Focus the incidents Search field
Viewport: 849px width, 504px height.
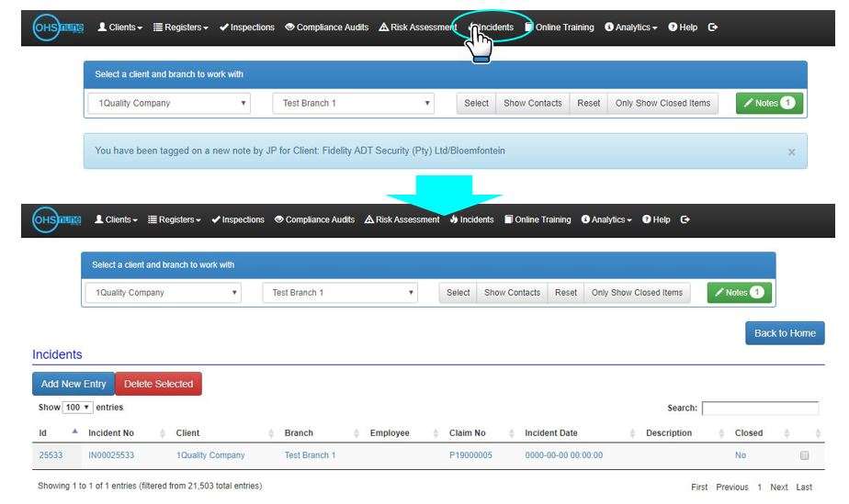point(760,409)
